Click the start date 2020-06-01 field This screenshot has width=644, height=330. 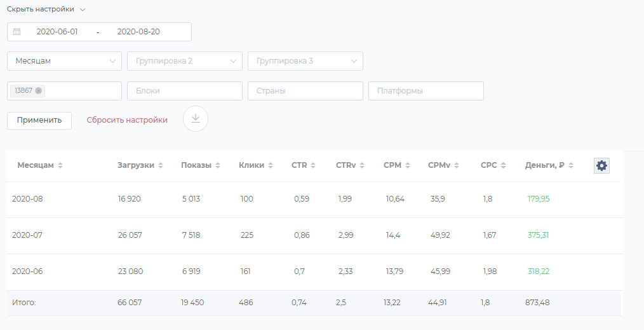pos(57,32)
